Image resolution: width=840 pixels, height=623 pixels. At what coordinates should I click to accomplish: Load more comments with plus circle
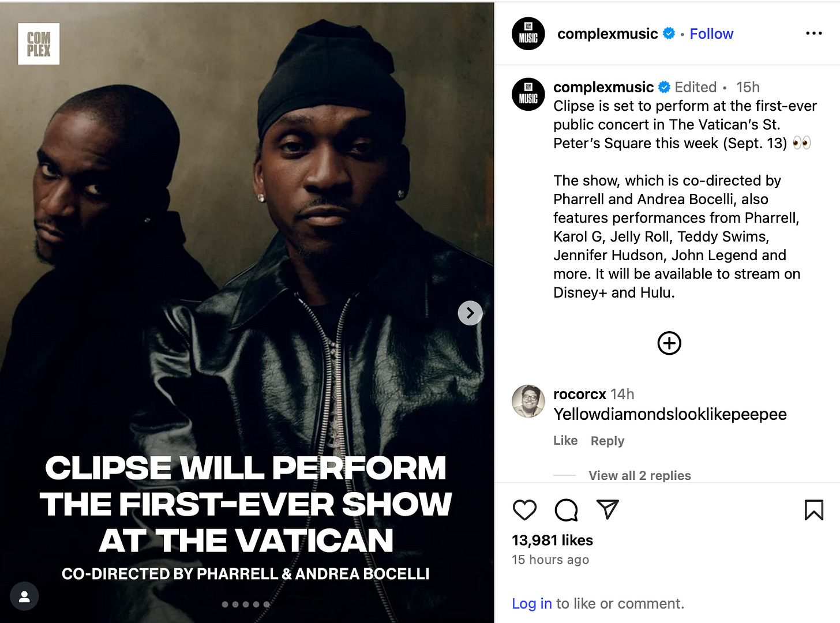669,343
